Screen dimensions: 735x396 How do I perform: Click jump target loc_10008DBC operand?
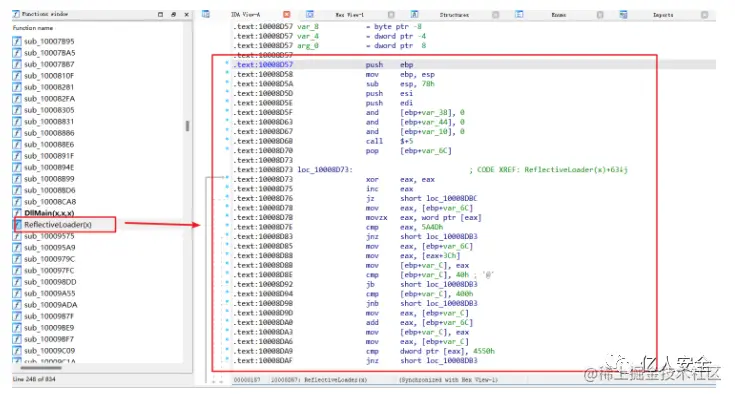click(451, 198)
